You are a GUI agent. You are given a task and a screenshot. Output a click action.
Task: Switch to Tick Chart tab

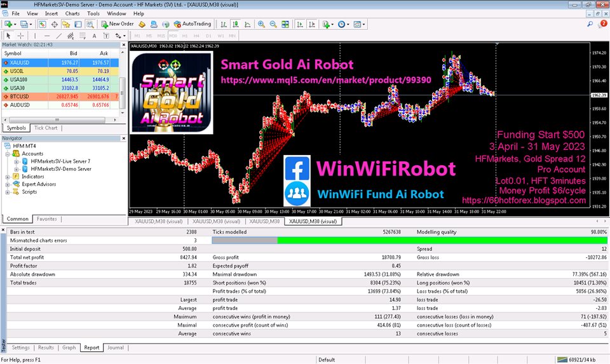point(46,128)
